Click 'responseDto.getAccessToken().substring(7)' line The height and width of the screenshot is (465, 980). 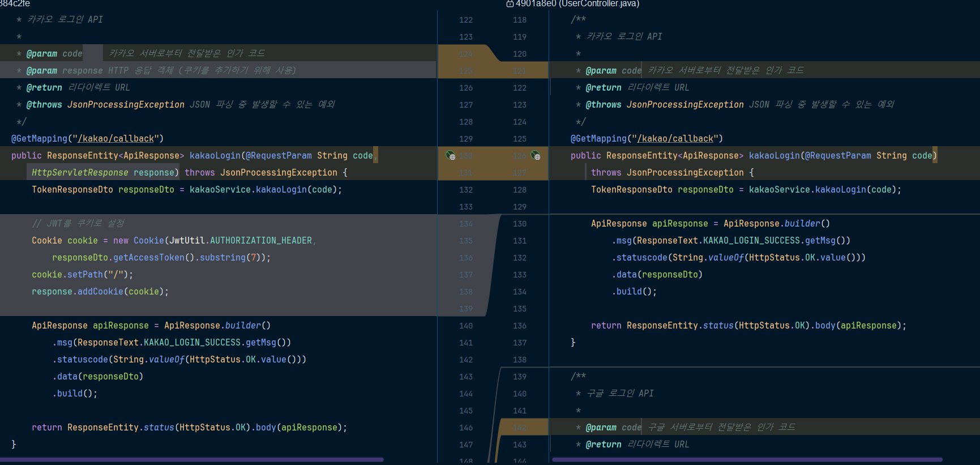click(x=161, y=258)
